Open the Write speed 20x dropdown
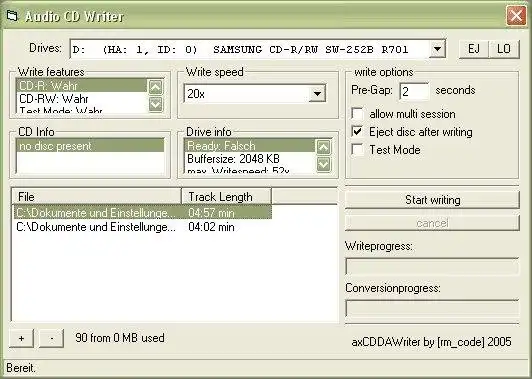 click(x=317, y=93)
